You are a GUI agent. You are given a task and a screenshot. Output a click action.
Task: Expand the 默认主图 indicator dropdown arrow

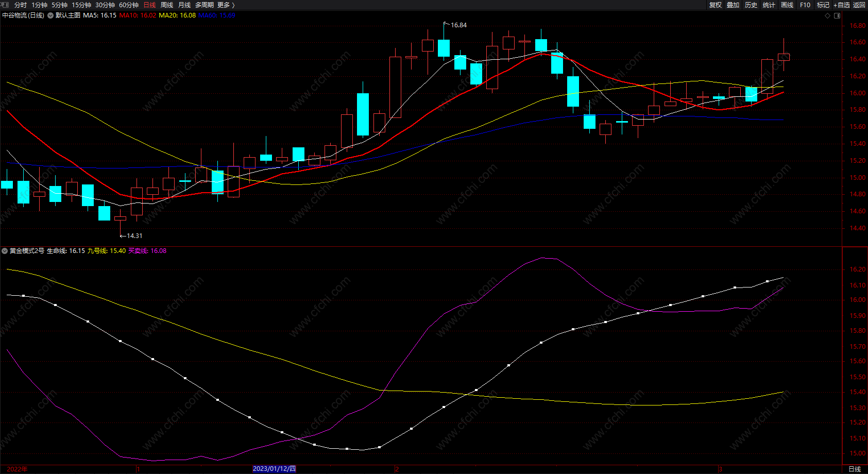point(50,15)
